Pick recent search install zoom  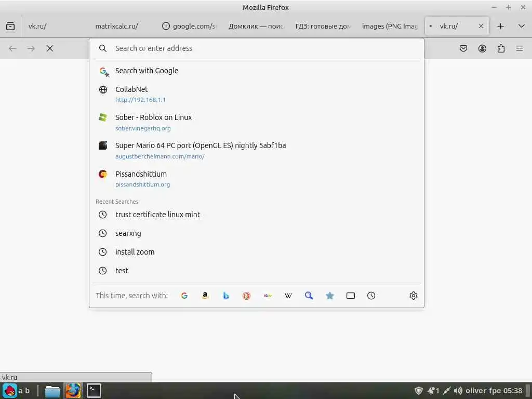click(x=257, y=252)
